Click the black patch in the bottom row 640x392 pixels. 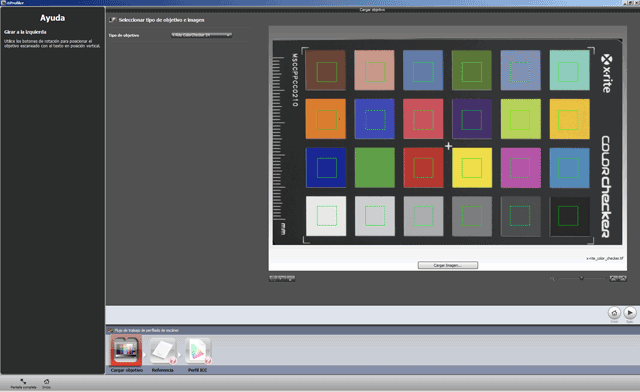point(569,216)
